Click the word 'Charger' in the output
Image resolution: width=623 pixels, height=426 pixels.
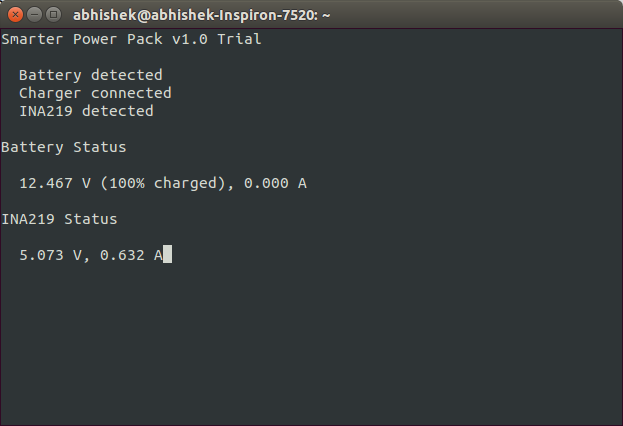50,93
